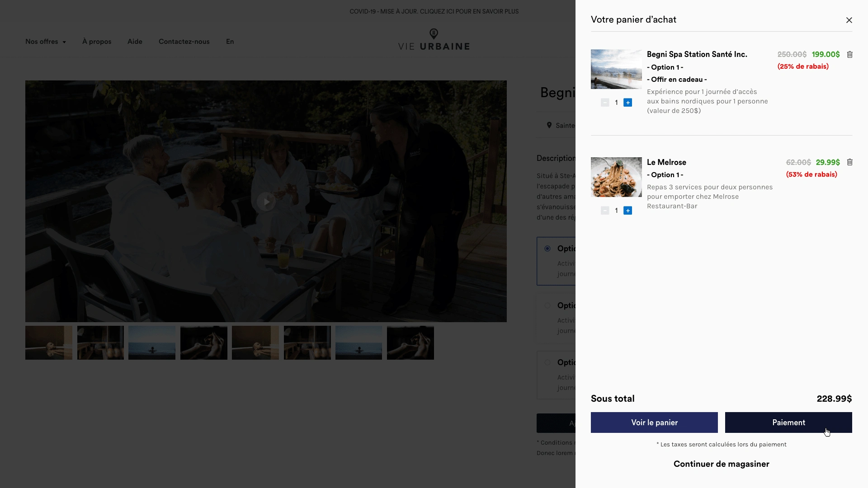Play the main spa video
Viewport: 868px width, 488px height.
pyautogui.click(x=266, y=202)
